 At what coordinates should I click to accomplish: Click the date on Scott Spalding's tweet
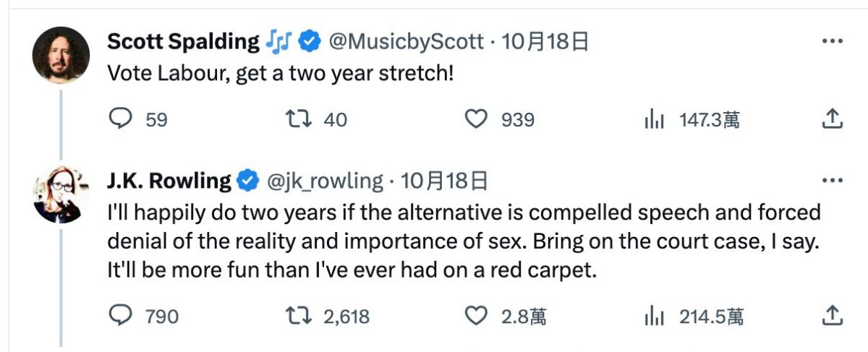[x=544, y=42]
